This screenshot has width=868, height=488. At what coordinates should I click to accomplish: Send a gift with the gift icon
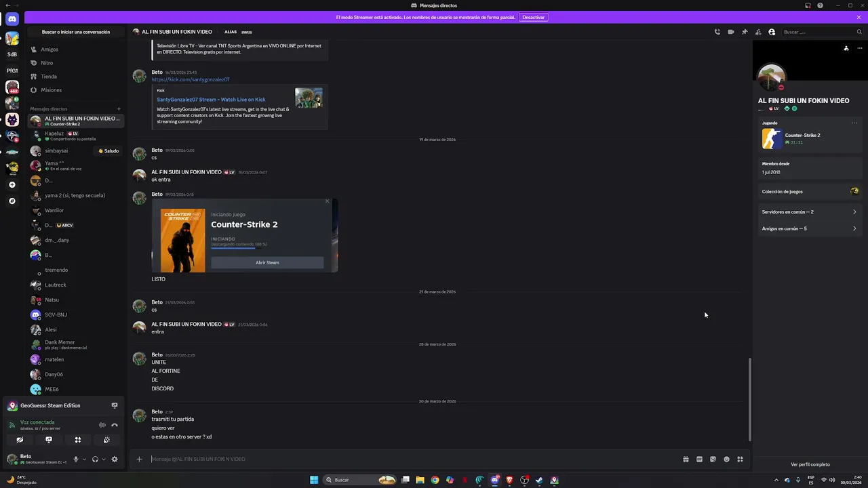(x=686, y=459)
